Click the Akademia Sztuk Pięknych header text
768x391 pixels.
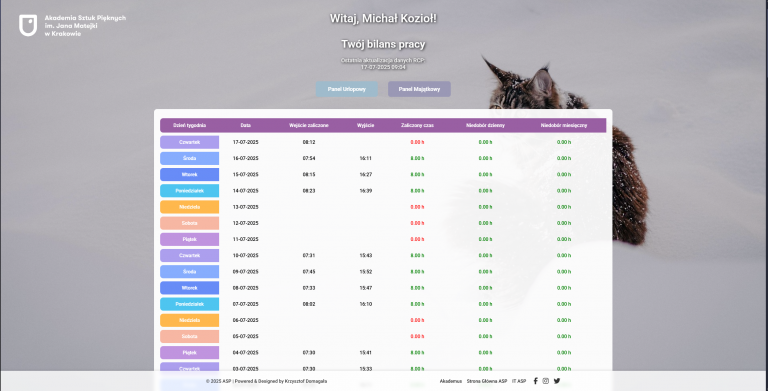click(x=85, y=18)
